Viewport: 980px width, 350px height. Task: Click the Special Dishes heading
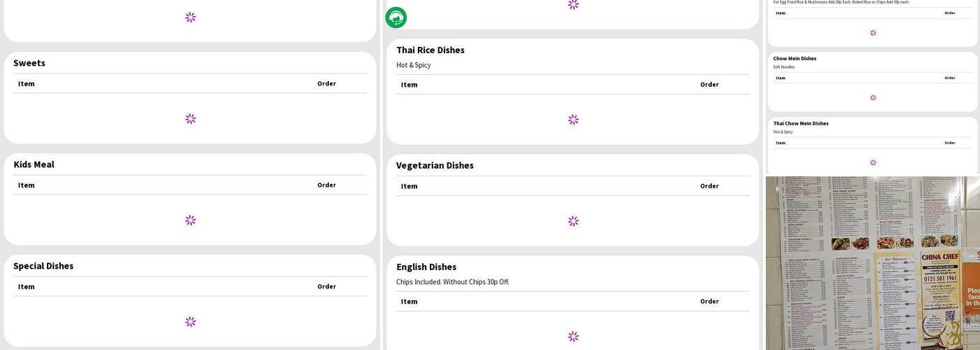click(43, 266)
